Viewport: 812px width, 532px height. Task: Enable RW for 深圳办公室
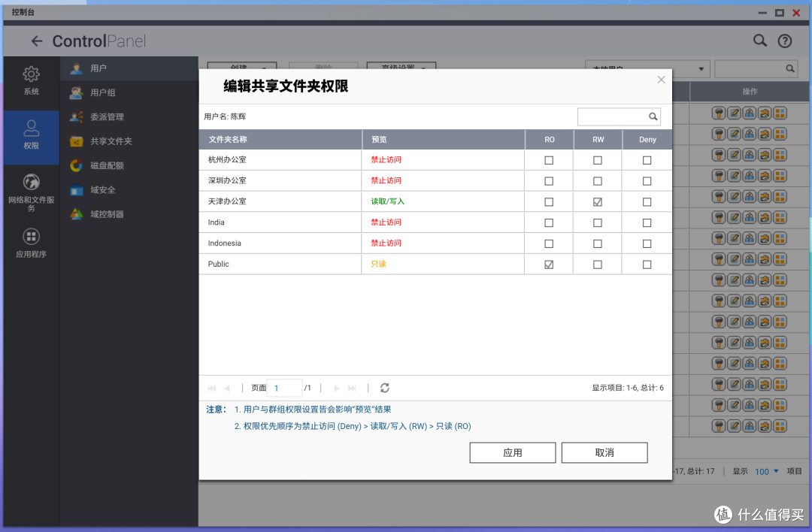pyautogui.click(x=598, y=181)
